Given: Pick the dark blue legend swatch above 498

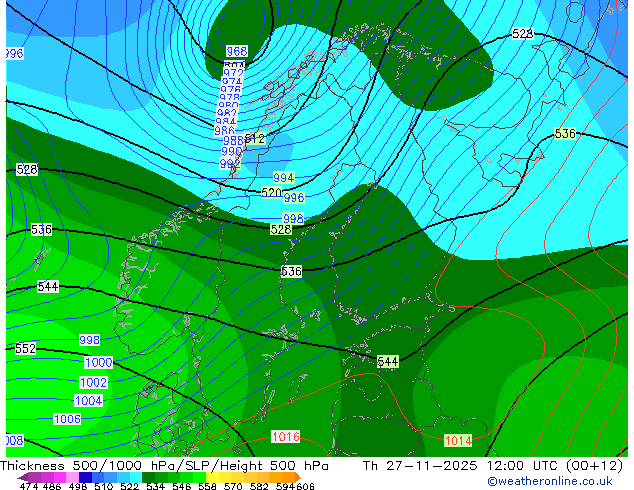Looking at the screenshot, I should (x=85, y=477).
